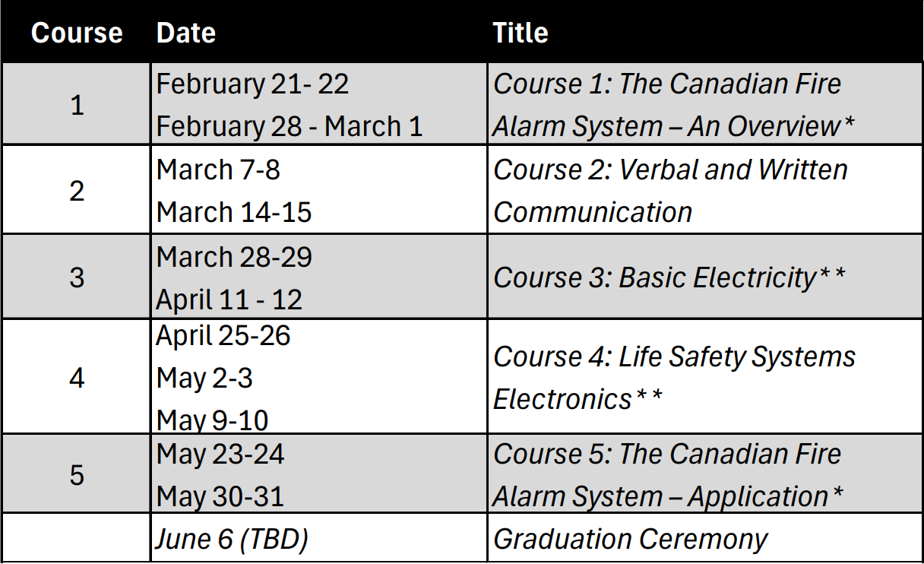This screenshot has width=924, height=564.
Task: Click the May 30-31 date text
Action: pyautogui.click(x=220, y=497)
